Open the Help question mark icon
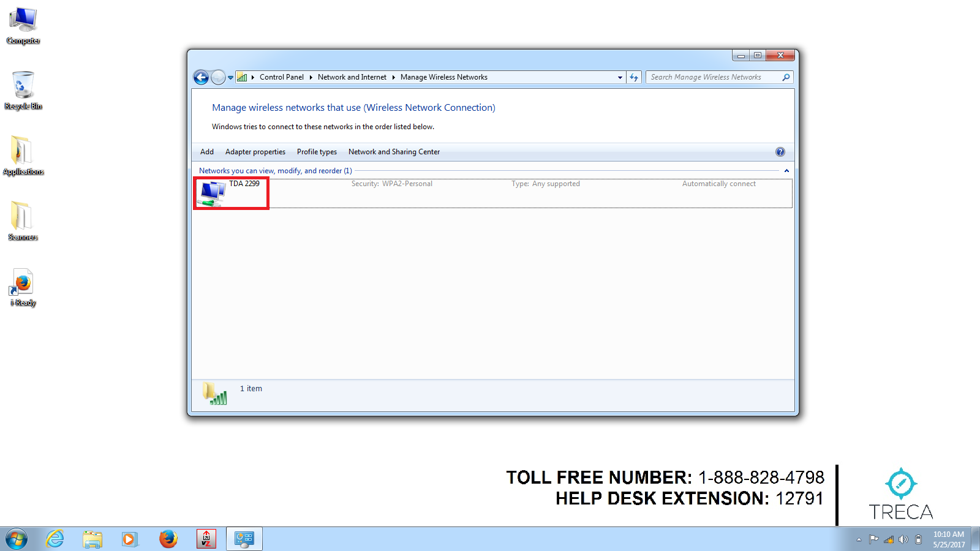Viewport: 980px width, 551px height. [x=780, y=152]
